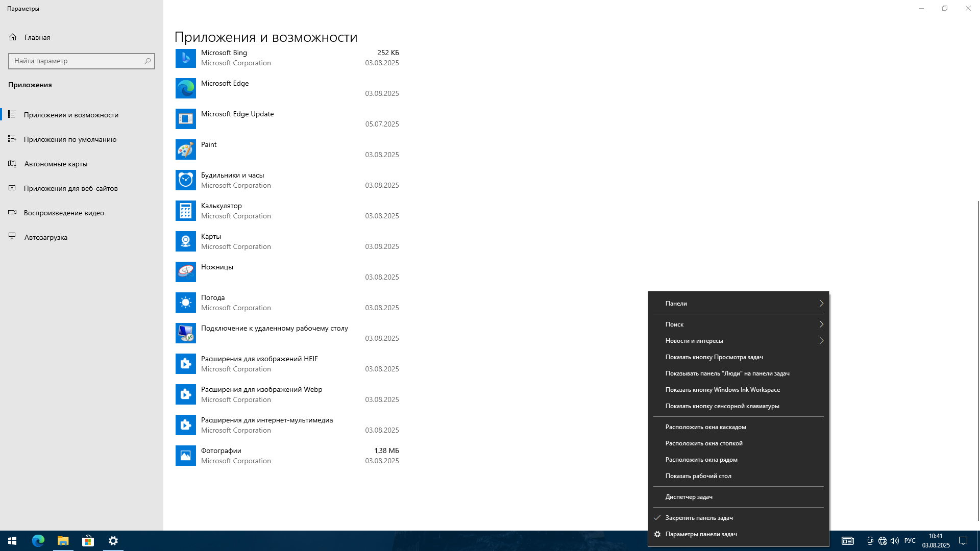980x551 pixels.
Task: Click the Параметры панели задач gear icon
Action: pyautogui.click(x=657, y=534)
